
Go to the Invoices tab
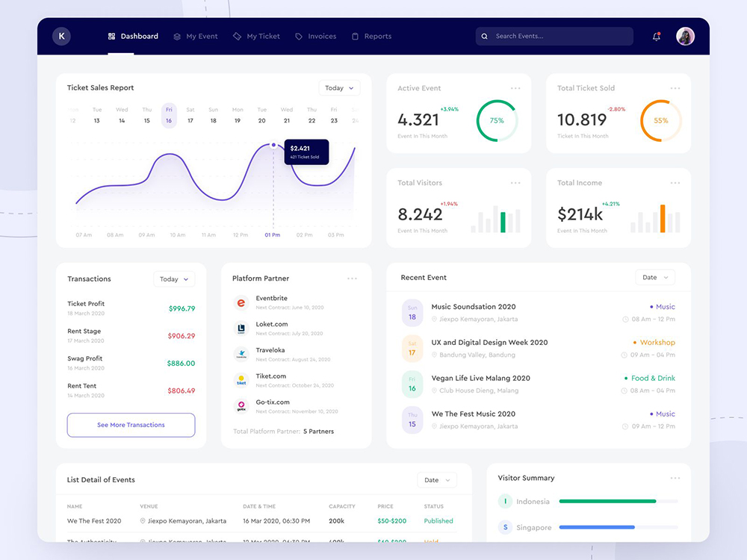point(316,36)
